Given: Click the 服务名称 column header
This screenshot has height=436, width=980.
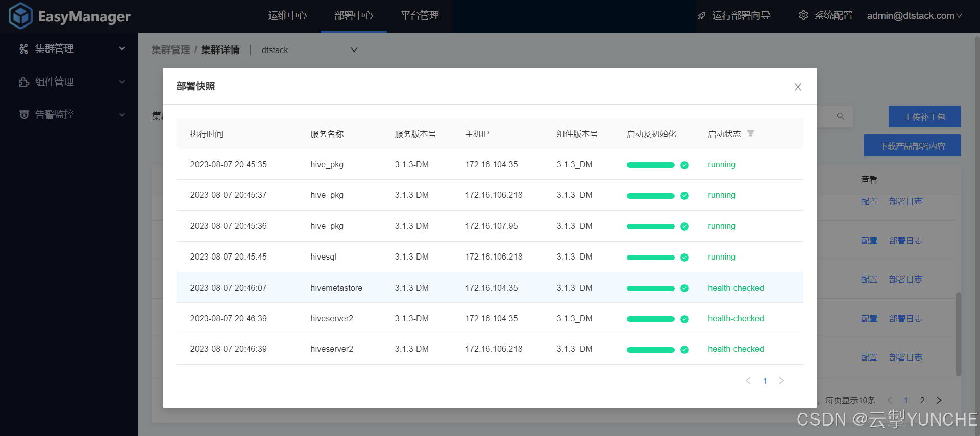Looking at the screenshot, I should (x=327, y=134).
